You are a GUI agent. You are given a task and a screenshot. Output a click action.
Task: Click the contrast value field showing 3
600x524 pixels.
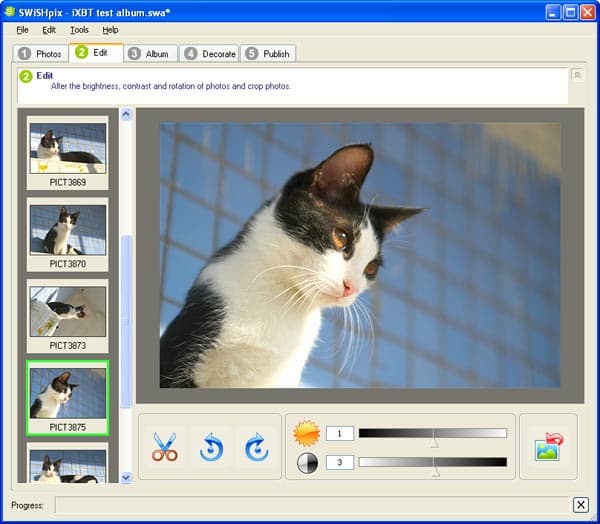click(340, 463)
